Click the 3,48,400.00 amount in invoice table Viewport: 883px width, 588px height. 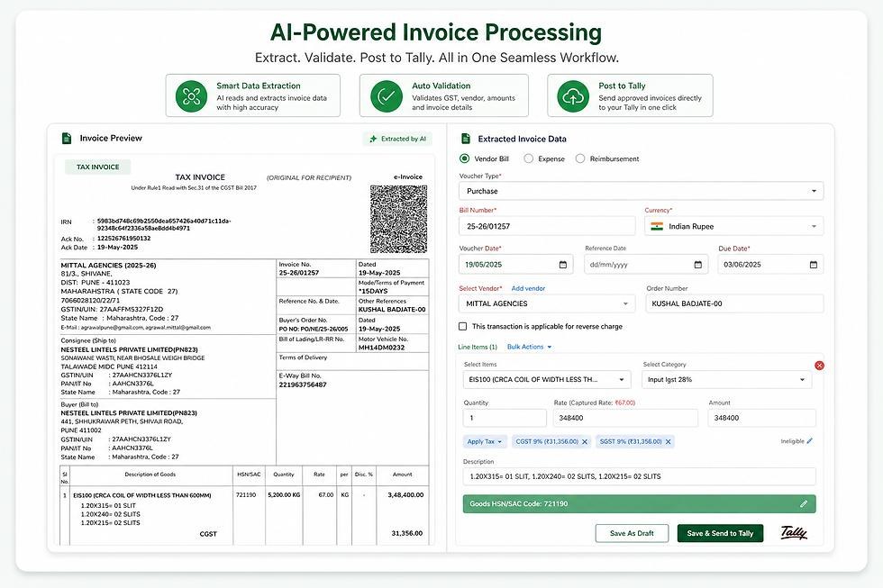click(x=405, y=495)
